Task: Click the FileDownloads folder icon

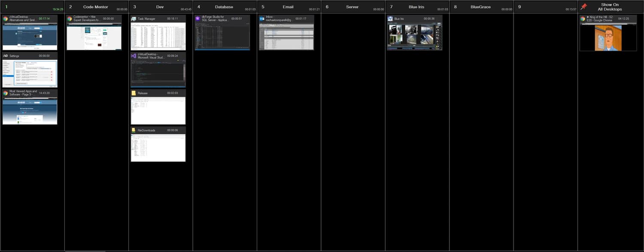Action: 134,130
